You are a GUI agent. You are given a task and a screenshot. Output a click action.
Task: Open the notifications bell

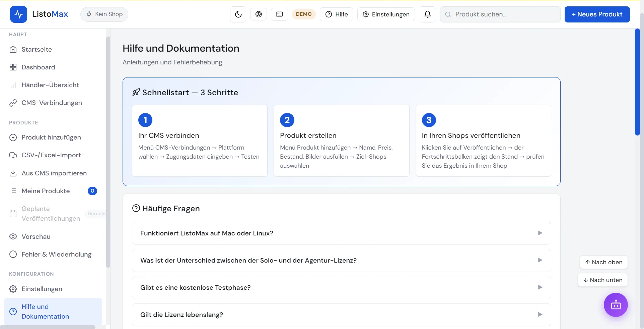click(x=427, y=14)
